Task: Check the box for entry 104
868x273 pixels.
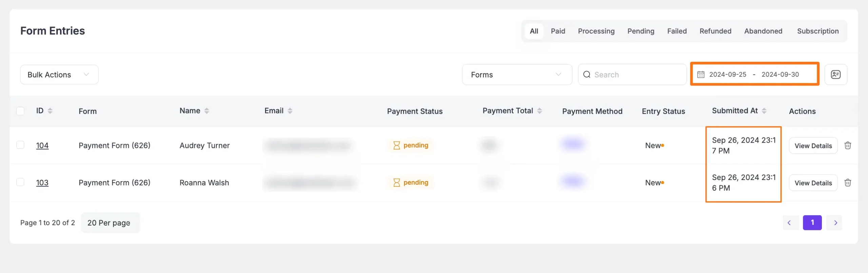Action: (20, 145)
